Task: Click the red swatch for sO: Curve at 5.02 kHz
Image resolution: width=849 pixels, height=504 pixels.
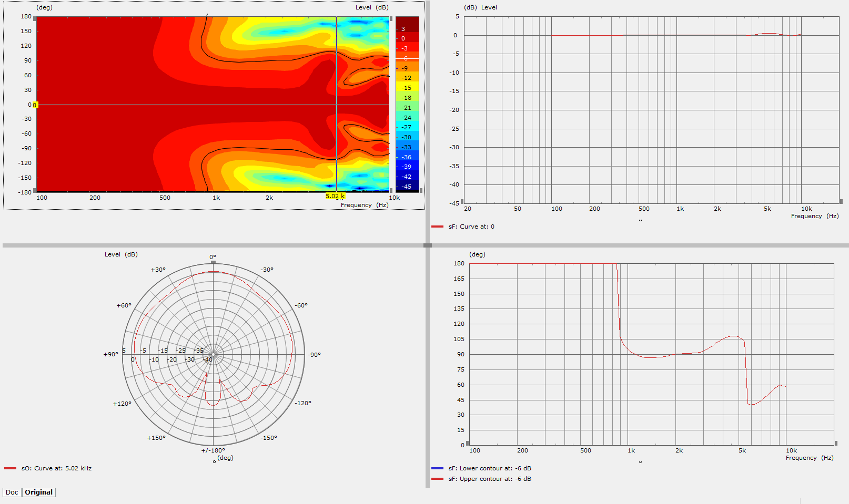Action: pos(10,468)
